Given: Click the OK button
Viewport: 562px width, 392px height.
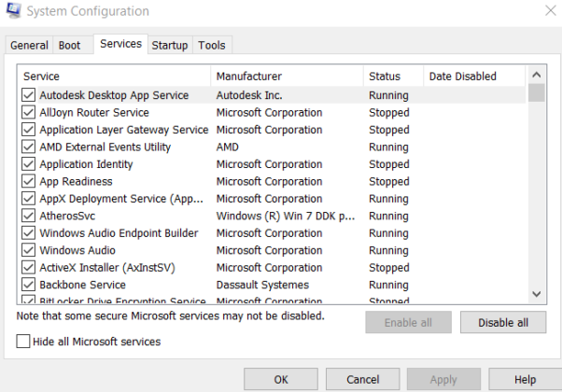Looking at the screenshot, I should click(281, 379).
